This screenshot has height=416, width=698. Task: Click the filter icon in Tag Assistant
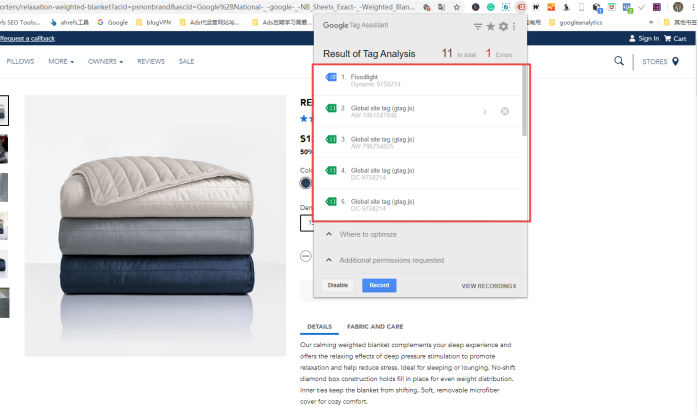point(478,27)
